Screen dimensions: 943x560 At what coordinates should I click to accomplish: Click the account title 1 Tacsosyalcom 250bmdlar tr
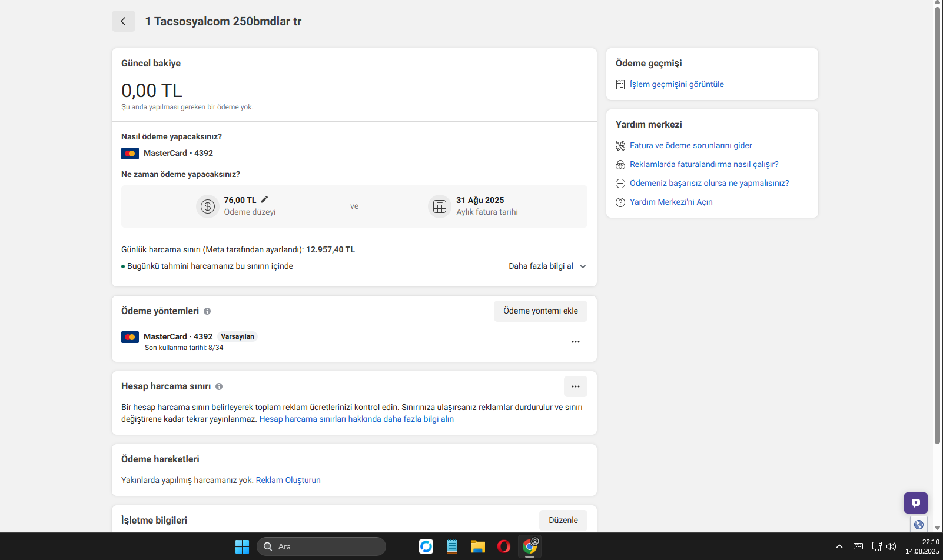click(223, 22)
